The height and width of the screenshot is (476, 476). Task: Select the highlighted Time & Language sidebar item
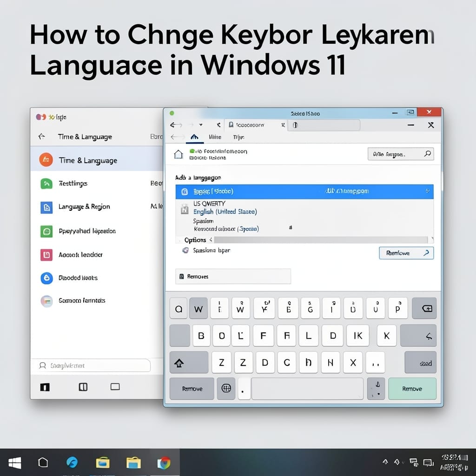tap(97, 160)
